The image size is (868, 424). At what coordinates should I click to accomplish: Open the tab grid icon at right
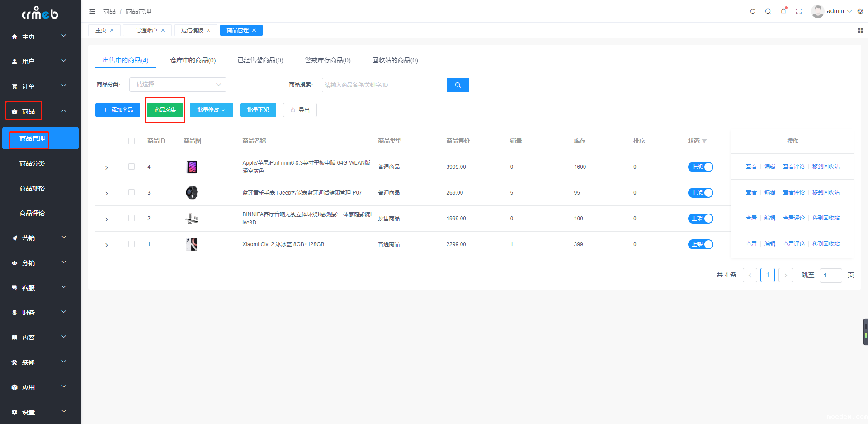[860, 30]
